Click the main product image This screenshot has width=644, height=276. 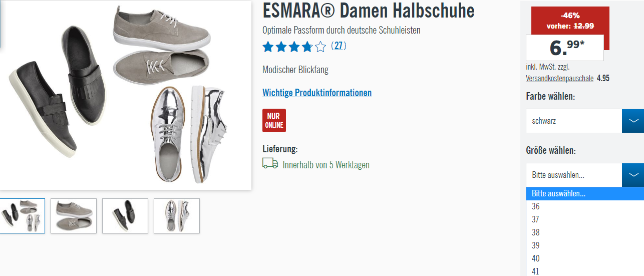125,95
